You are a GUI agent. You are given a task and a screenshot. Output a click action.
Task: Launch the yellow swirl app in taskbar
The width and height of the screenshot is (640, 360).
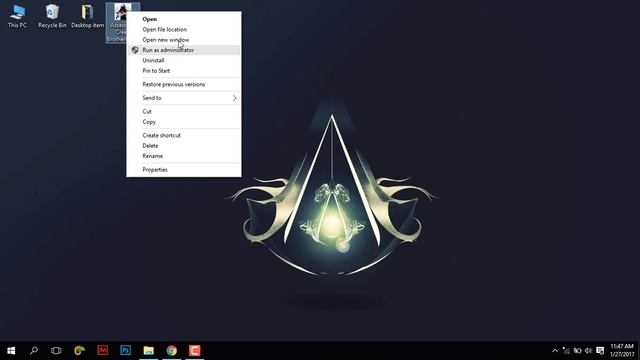[x=79, y=351]
